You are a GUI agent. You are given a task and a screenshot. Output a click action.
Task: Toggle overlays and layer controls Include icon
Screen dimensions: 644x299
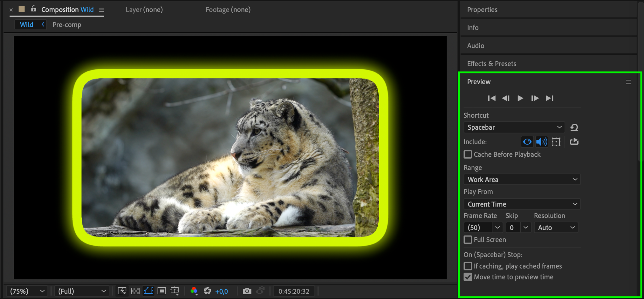pyautogui.click(x=556, y=142)
